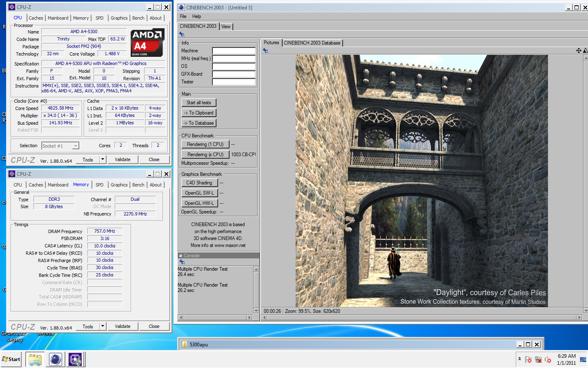Screen dimensions: 588x368
Task: Open CINEBENCH 2003 Database tab
Action: point(312,43)
